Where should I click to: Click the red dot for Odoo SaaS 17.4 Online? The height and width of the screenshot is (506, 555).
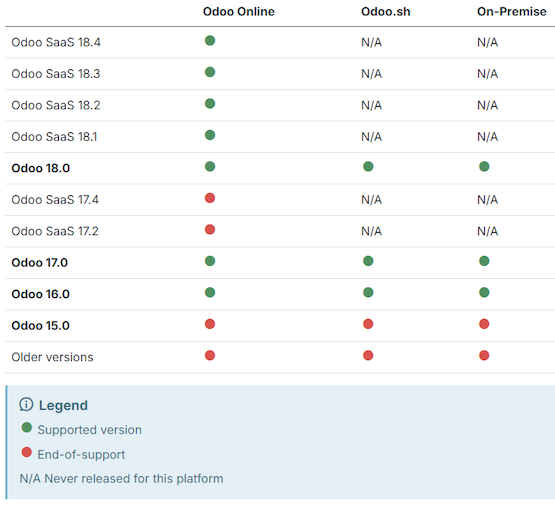click(x=210, y=198)
